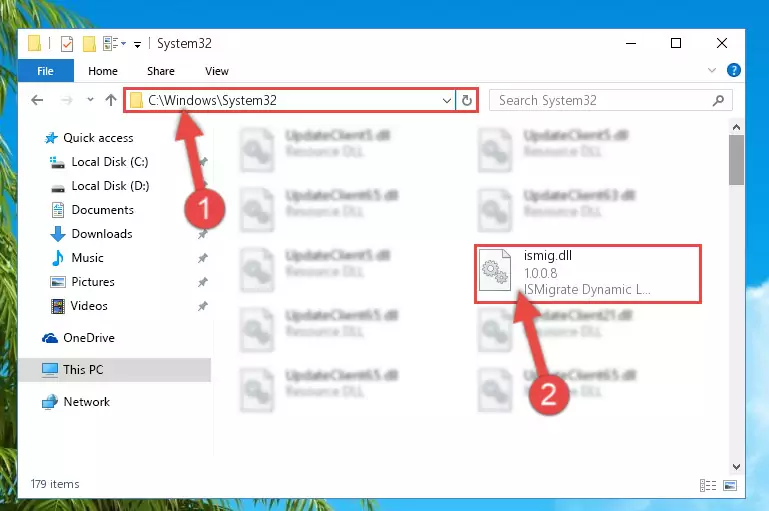769x511 pixels.
Task: Expand the Customize Quick Access Toolbar arrow
Action: coord(138,45)
